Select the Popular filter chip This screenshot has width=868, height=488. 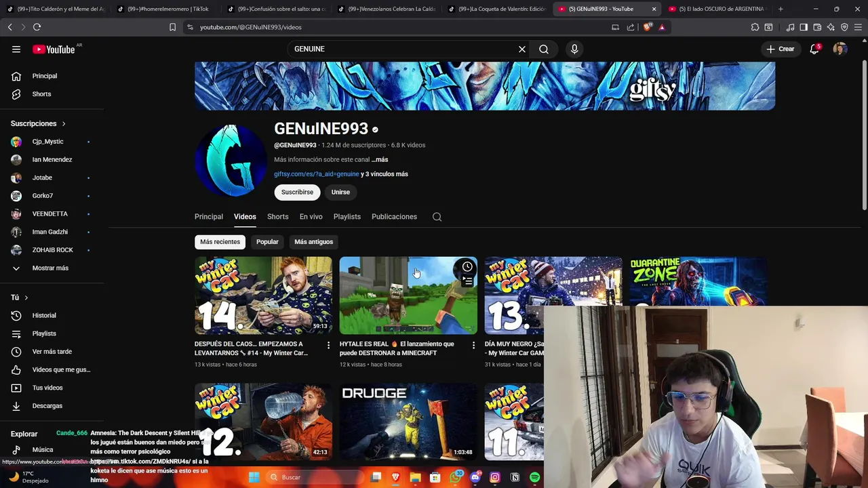[267, 242]
